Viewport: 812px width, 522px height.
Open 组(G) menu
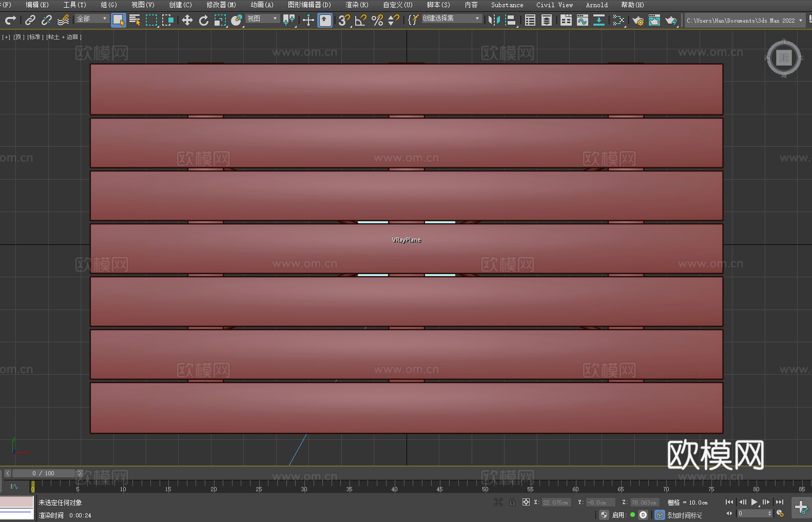tap(109, 5)
